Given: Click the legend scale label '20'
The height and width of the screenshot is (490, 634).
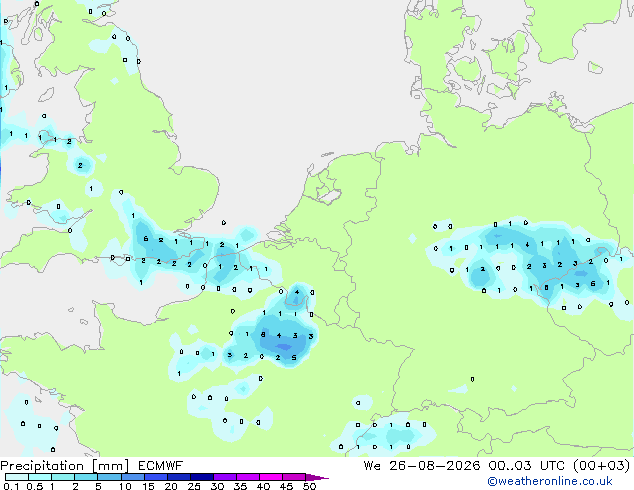Looking at the screenshot, I should [171, 486].
